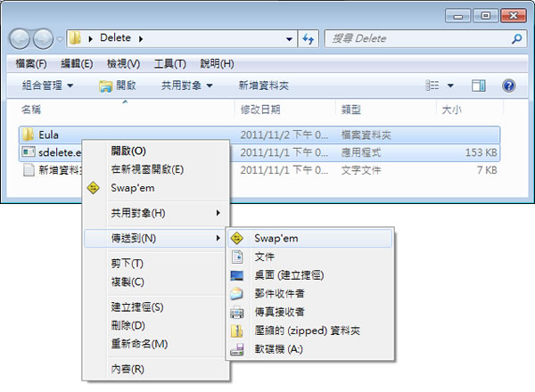Click the zipped folder icon in submenu
The image size is (535, 392).
pos(237,331)
